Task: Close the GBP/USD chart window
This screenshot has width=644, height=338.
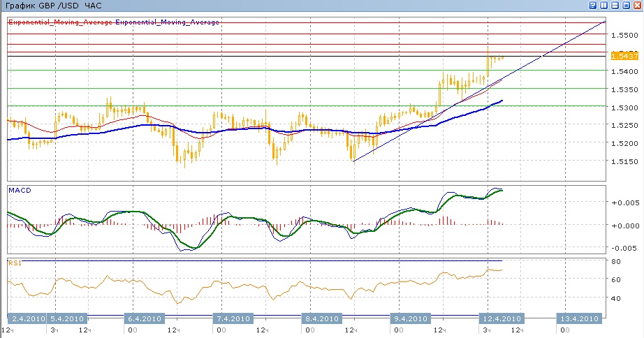Action: (638, 6)
